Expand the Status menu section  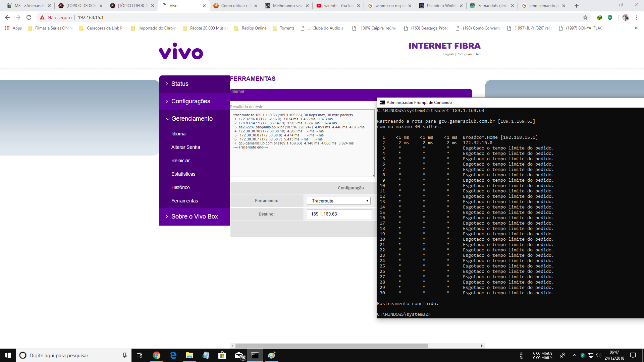click(180, 84)
